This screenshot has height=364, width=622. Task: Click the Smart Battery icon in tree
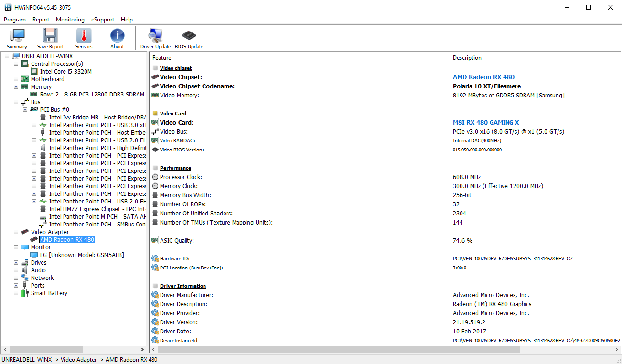tap(25, 293)
